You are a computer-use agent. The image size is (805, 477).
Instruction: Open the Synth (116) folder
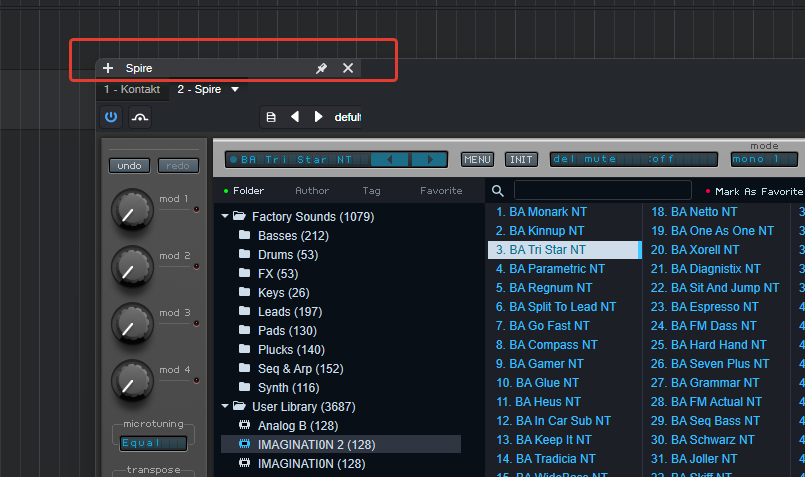(x=289, y=388)
